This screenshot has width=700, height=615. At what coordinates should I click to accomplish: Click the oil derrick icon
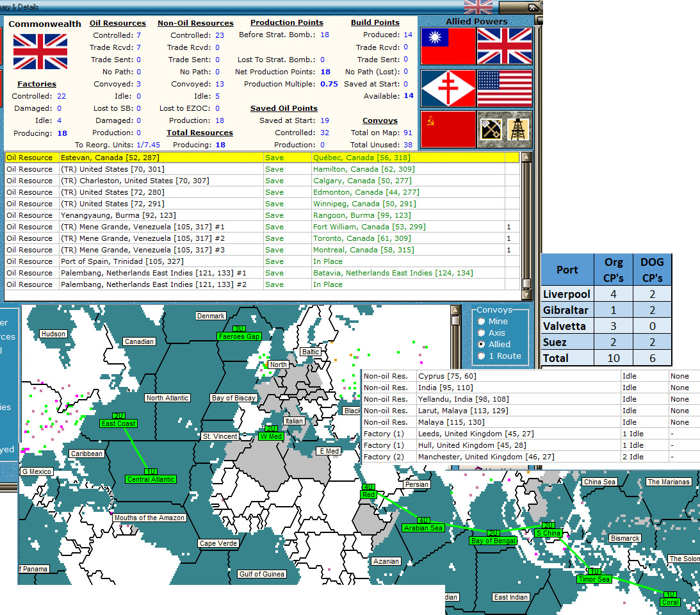[518, 130]
